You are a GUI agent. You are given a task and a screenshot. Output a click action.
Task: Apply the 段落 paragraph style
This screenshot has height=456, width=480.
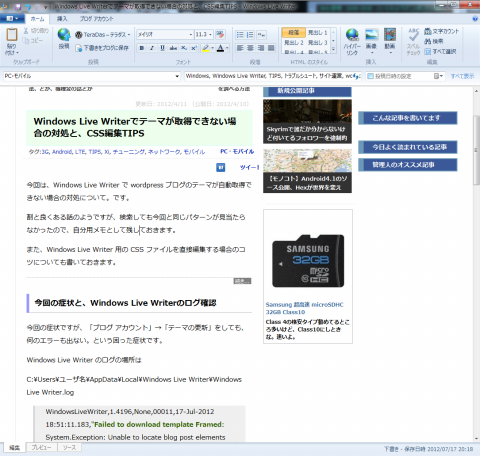click(x=294, y=33)
